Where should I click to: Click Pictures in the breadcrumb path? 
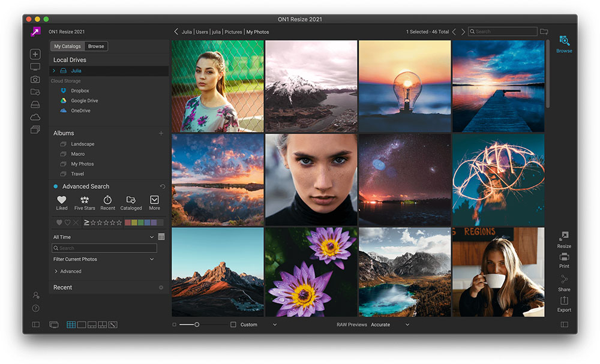tap(233, 32)
